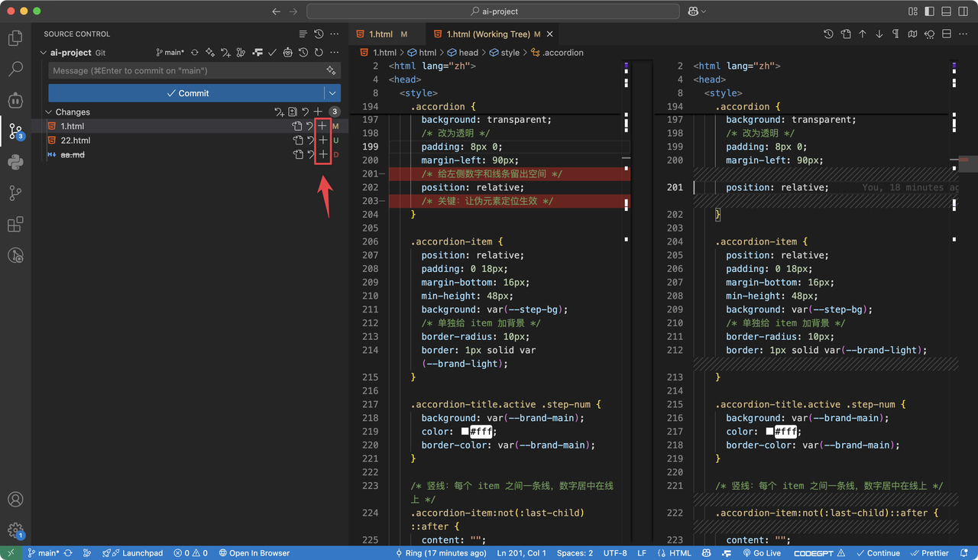This screenshot has width=978, height=560.
Task: Refresh the ai-project repository
Action: [x=319, y=53]
